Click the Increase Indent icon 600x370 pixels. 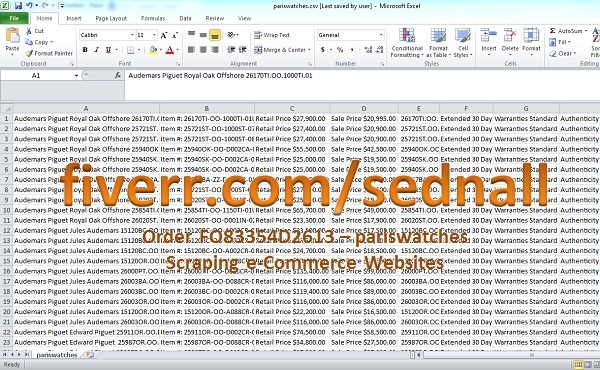coord(243,50)
